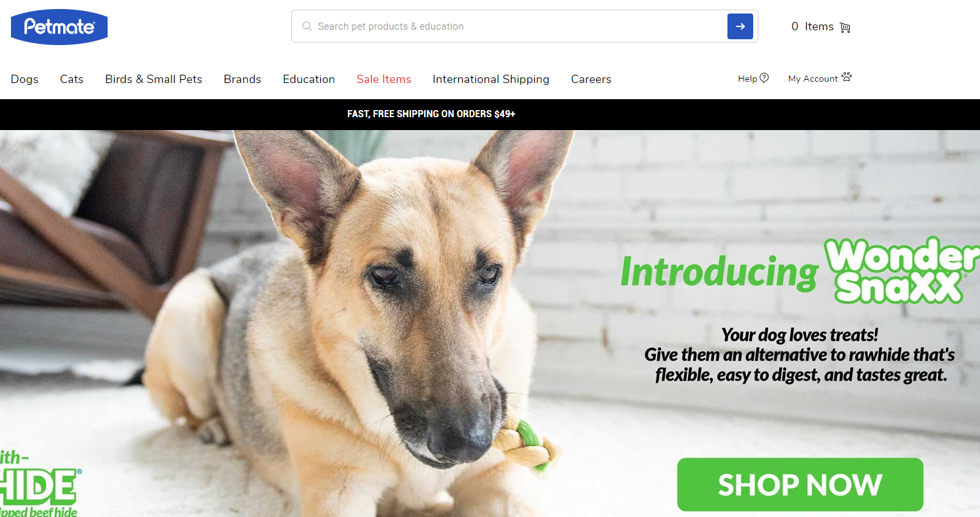Open International Shipping page
Screen dimensions: 980x517
pyautogui.click(x=491, y=79)
